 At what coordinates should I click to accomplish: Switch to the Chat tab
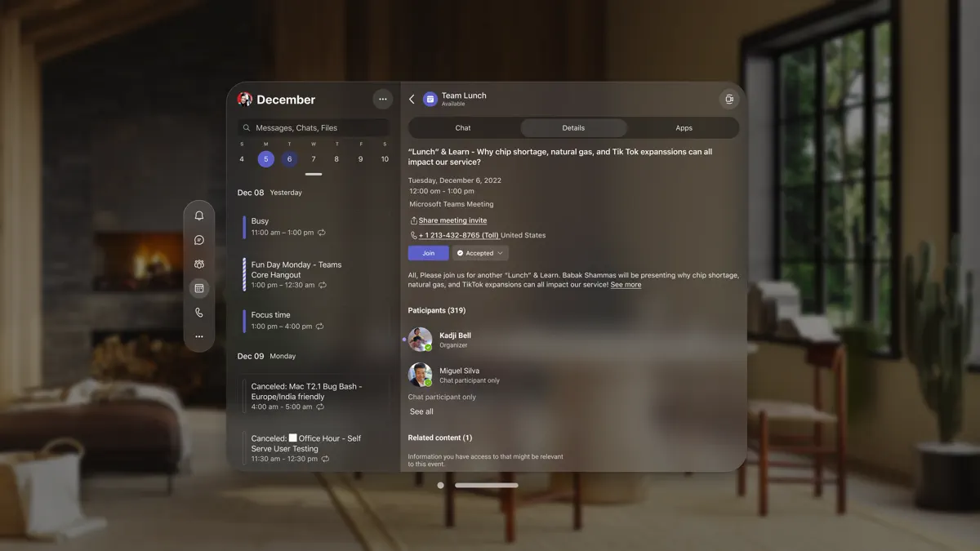click(x=462, y=127)
